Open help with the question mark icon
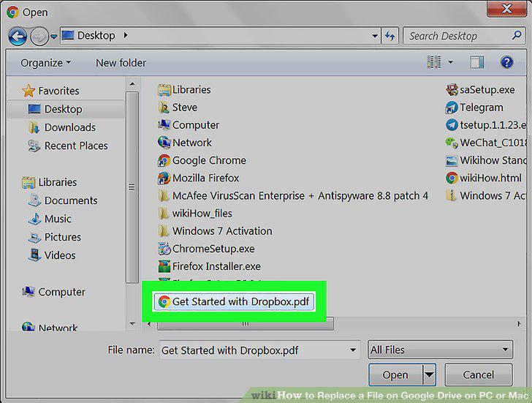 click(506, 62)
